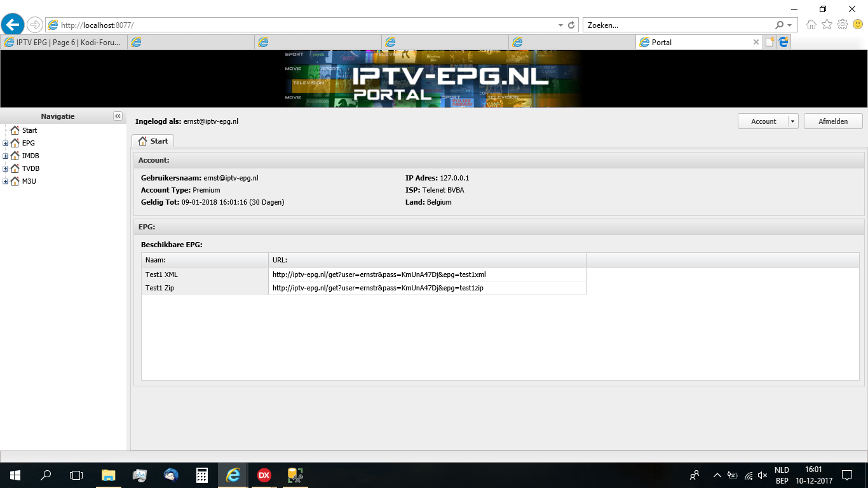
Task: Open the taskbar clock showing 16:01
Action: 813,475
